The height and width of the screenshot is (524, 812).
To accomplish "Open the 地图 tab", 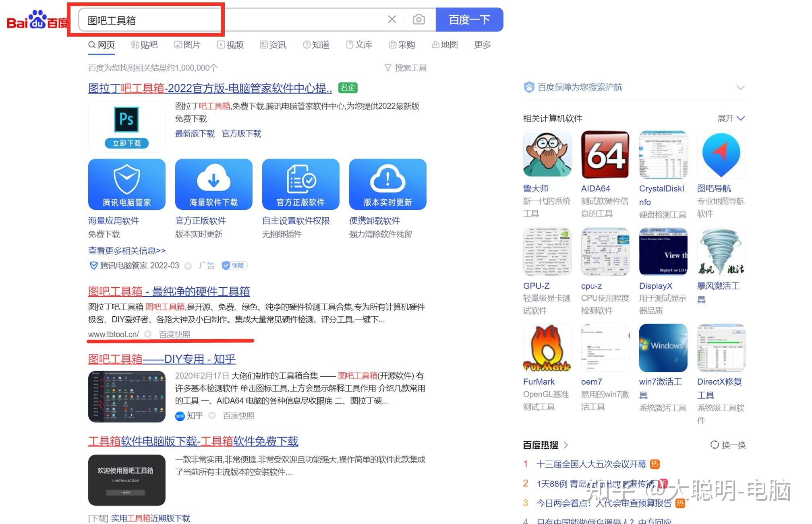I will [x=445, y=45].
